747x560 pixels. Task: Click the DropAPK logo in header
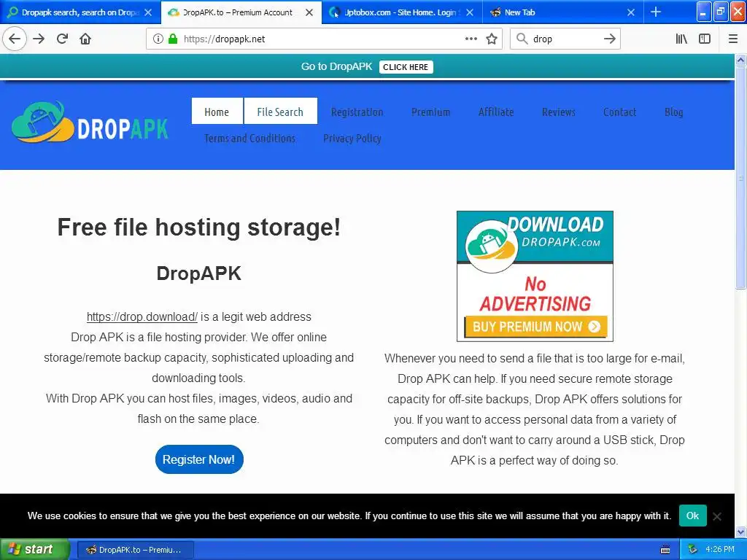(x=90, y=122)
